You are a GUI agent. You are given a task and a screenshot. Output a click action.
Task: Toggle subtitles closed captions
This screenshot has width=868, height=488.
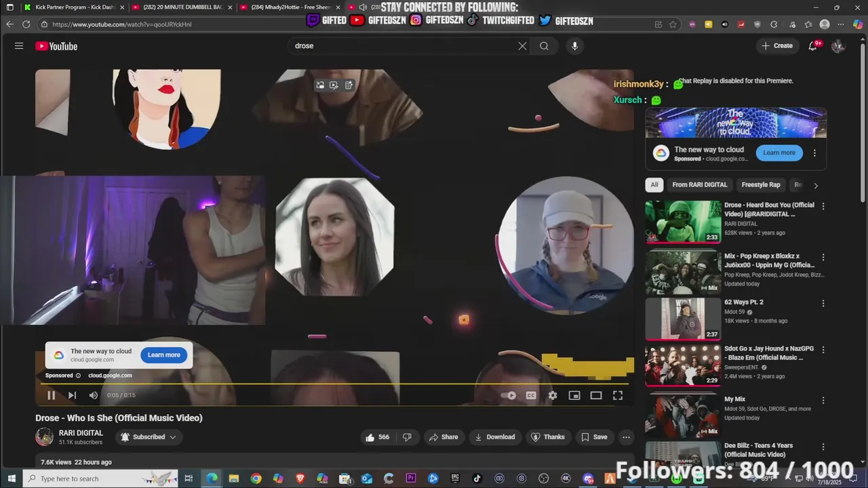click(x=531, y=396)
